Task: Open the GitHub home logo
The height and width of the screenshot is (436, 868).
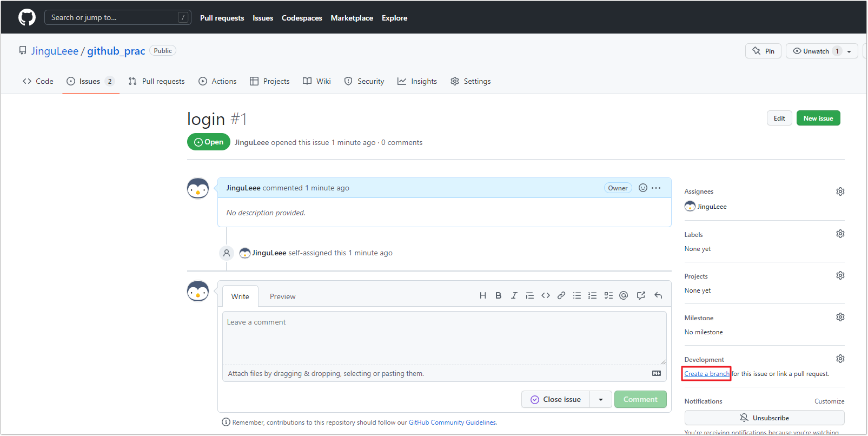Action: coord(27,17)
